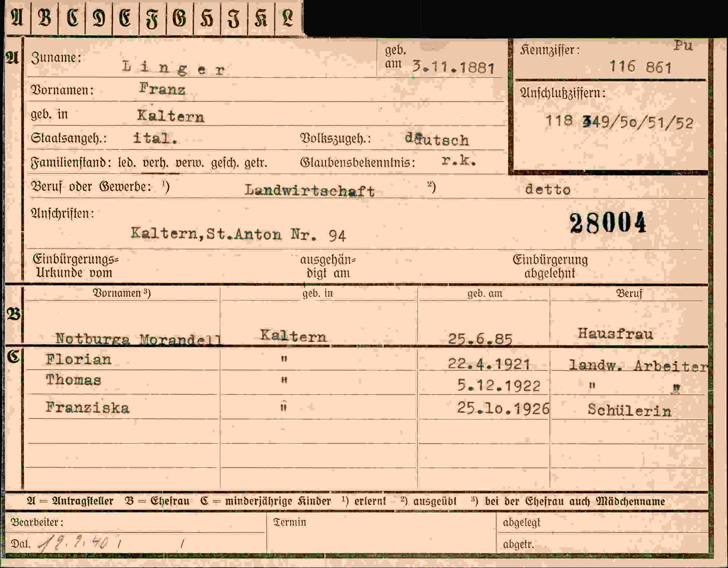Click Franziska's birth date '25.10.1926'
The height and width of the screenshot is (568, 728).
pos(503,408)
